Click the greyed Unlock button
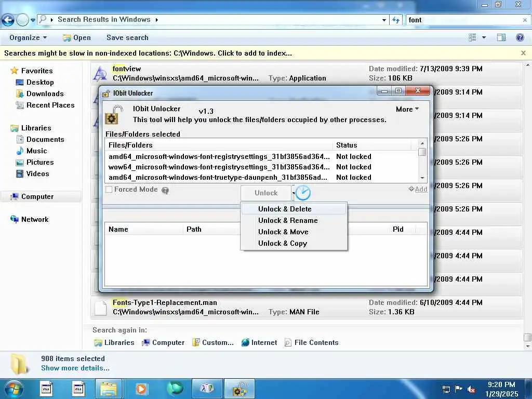532x399 pixels. 266,193
